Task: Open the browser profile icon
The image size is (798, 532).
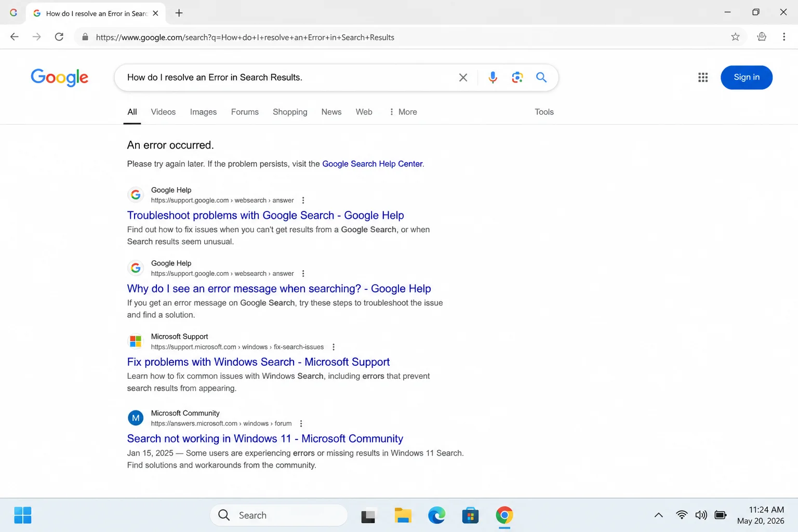Action: [762, 37]
